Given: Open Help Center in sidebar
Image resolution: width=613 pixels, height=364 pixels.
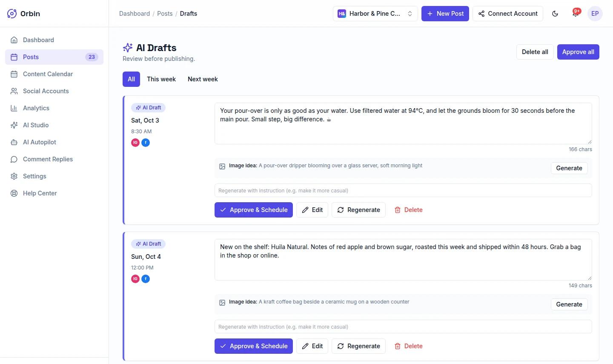Looking at the screenshot, I should tap(54, 193).
